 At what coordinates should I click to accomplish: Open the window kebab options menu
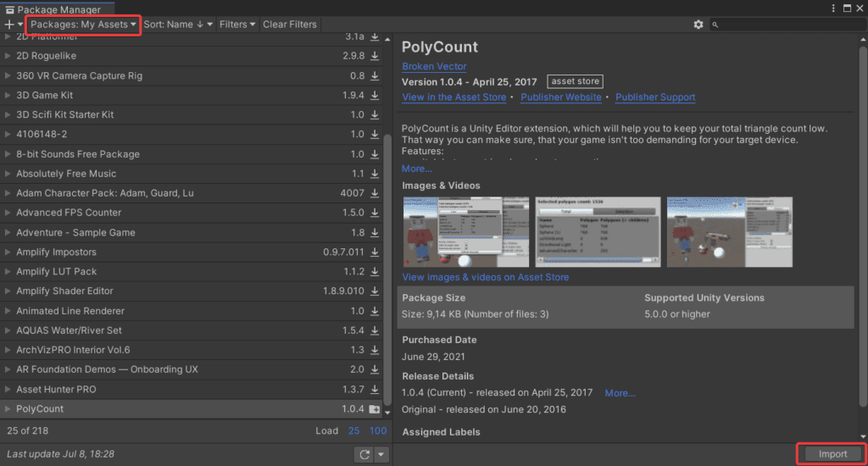coord(833,8)
